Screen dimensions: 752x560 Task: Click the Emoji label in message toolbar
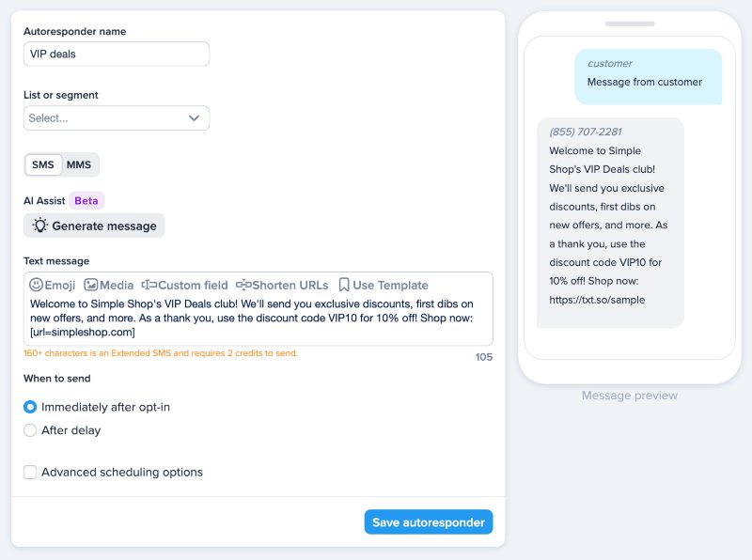coord(60,285)
